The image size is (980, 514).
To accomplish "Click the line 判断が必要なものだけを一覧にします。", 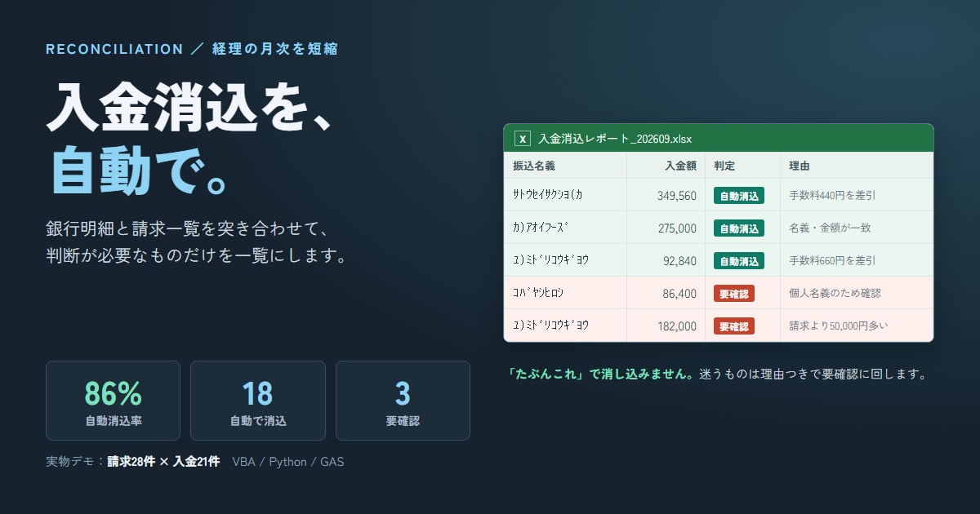I will (x=197, y=255).
